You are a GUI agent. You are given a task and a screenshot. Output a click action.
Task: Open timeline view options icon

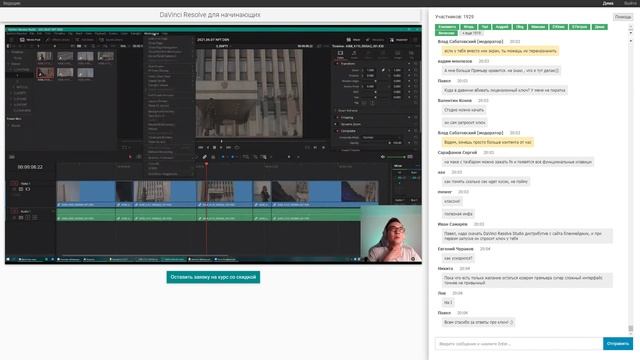coord(12,157)
